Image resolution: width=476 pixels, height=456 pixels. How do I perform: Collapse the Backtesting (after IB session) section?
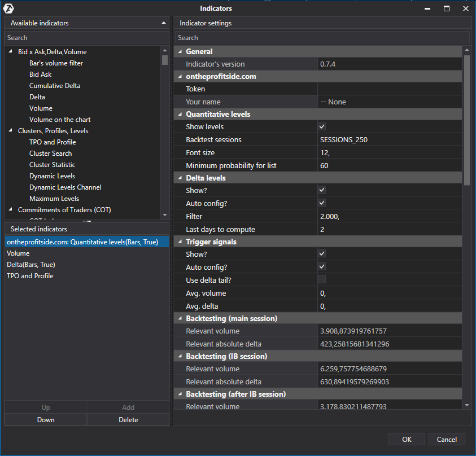point(180,394)
